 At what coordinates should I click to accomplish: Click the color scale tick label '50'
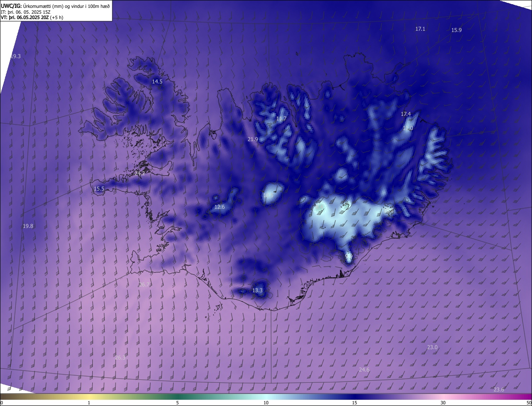(529, 403)
